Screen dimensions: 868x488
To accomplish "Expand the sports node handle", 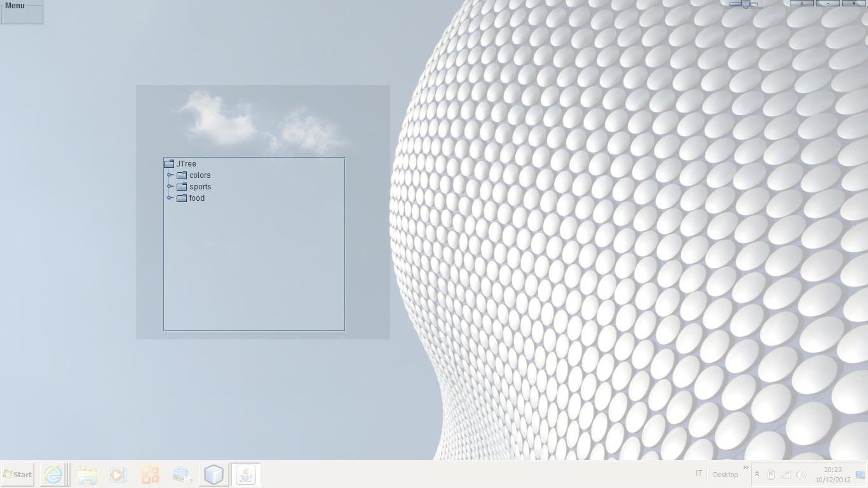I will (x=170, y=187).
